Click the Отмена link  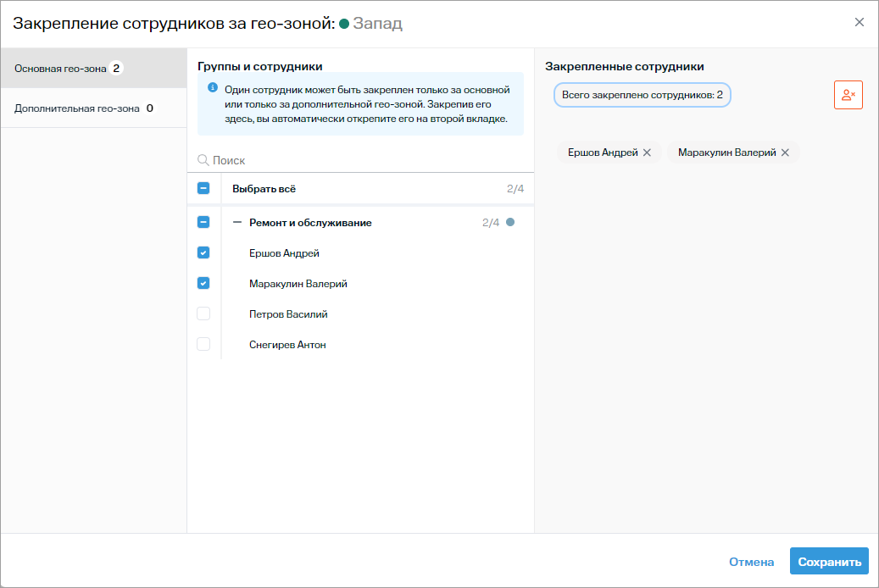[751, 562]
